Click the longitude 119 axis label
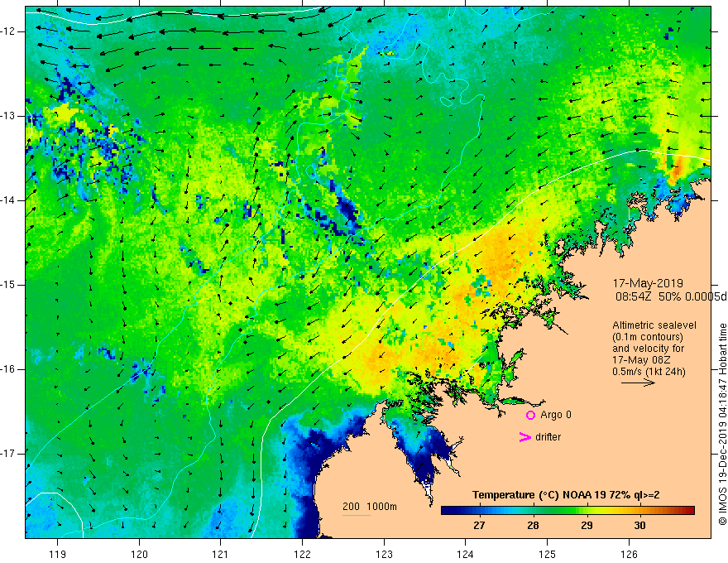Viewport: 728px width, 563px height. pyautogui.click(x=57, y=554)
